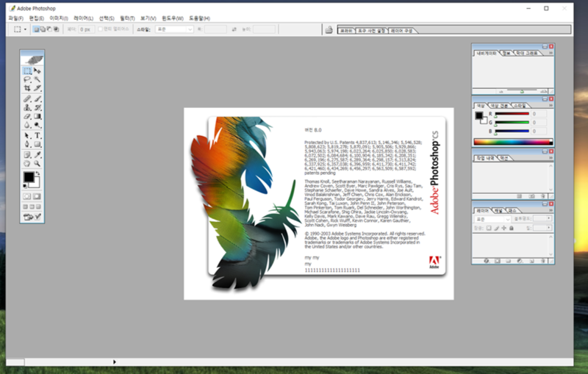Image resolution: width=588 pixels, height=374 pixels.
Task: Choose Standard Screen Mode in toolbox
Action: coord(26,206)
